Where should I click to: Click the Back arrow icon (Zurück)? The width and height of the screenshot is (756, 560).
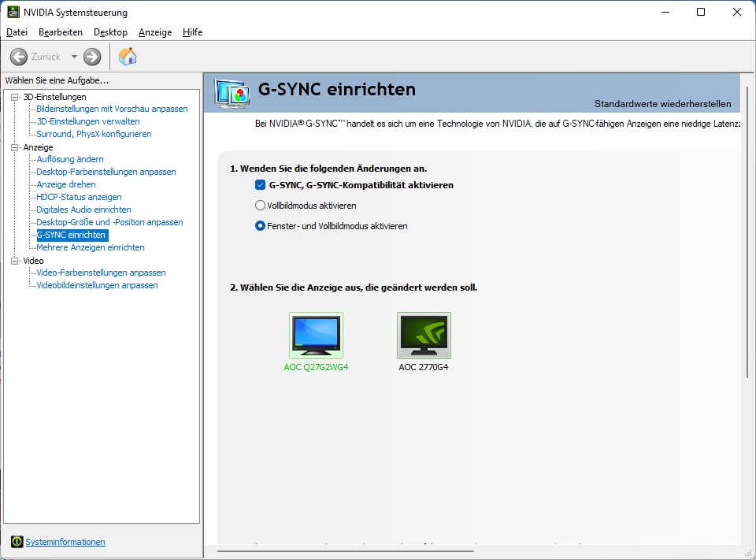click(x=19, y=57)
